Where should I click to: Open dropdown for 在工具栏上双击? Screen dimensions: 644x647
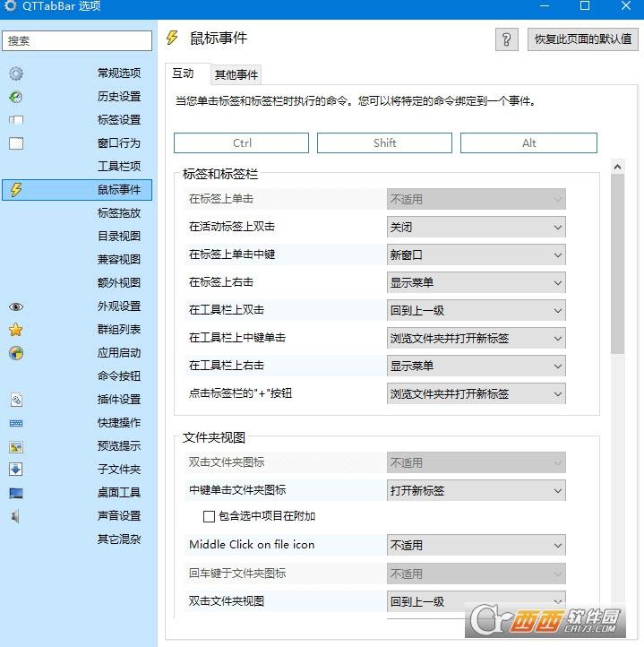coord(477,310)
